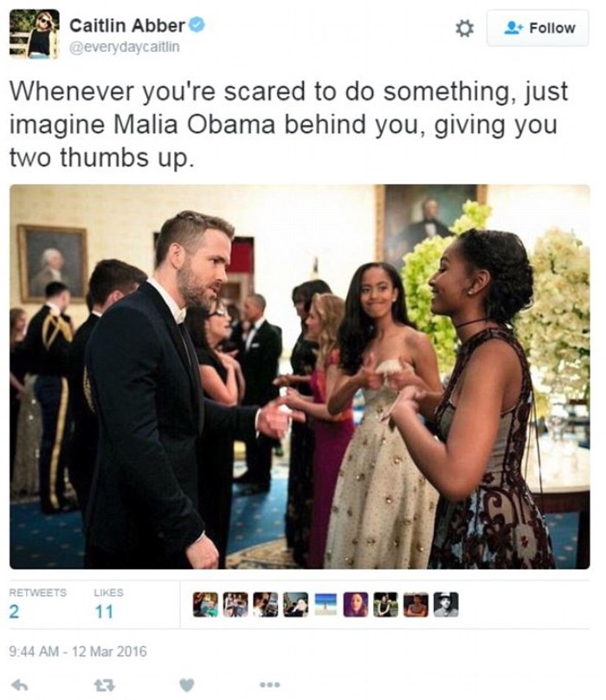Open the tweet timestamp 12 Mar 2016

pos(78,652)
